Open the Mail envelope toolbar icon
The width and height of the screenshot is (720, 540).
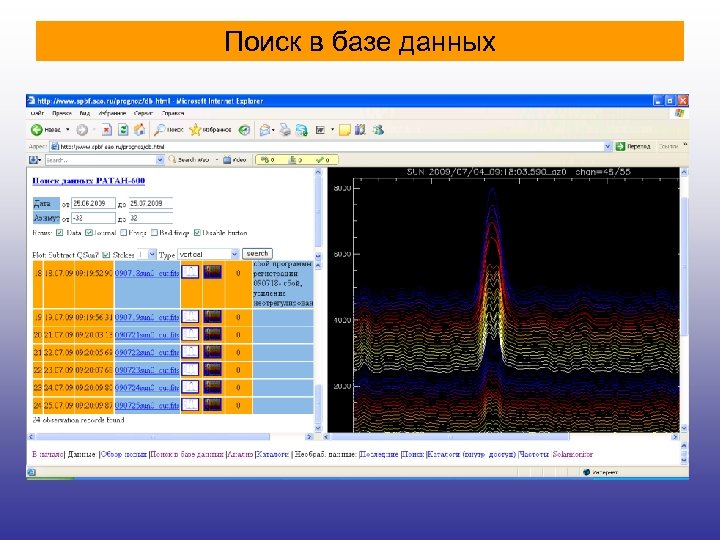pos(265,130)
